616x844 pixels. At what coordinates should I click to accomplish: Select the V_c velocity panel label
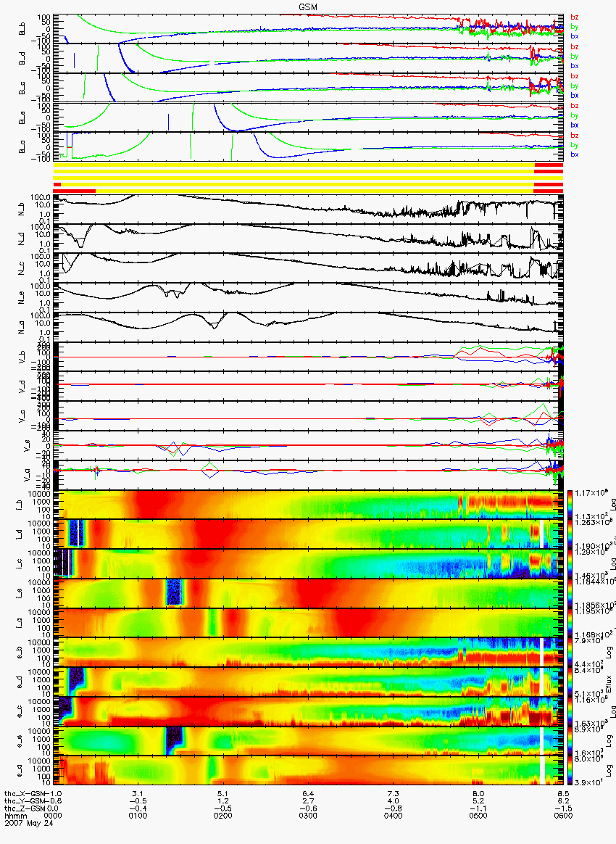coord(22,415)
